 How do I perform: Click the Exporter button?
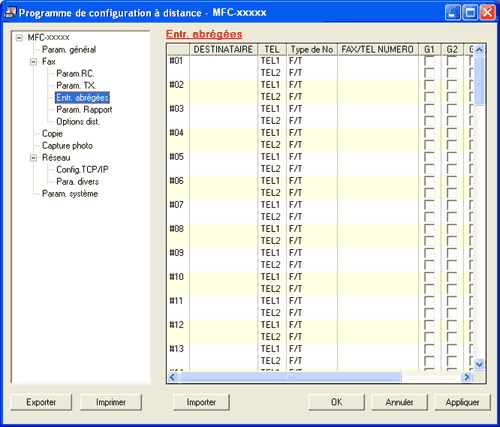(x=41, y=402)
